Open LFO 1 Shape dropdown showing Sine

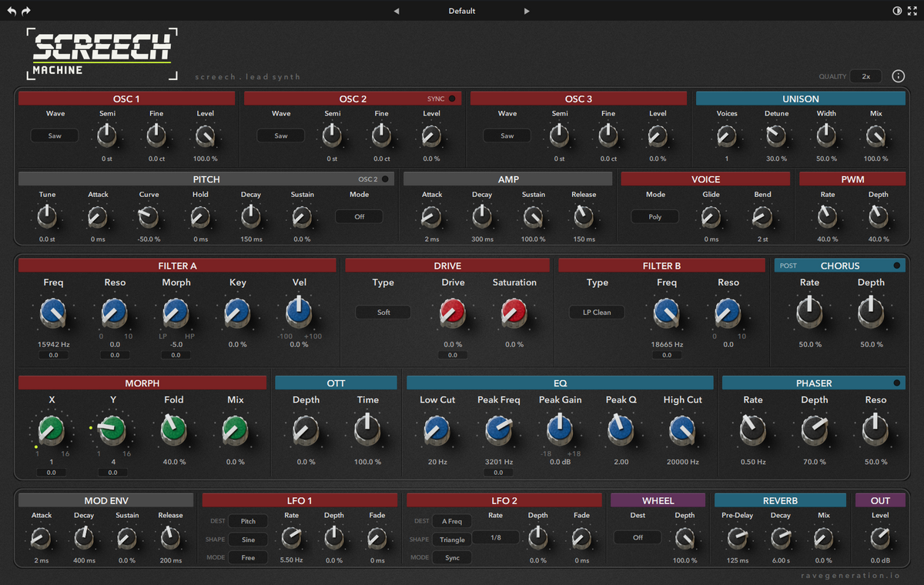(248, 540)
